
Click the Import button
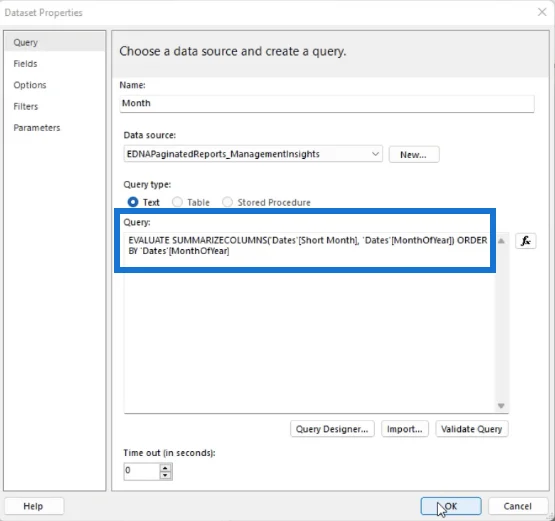405,429
